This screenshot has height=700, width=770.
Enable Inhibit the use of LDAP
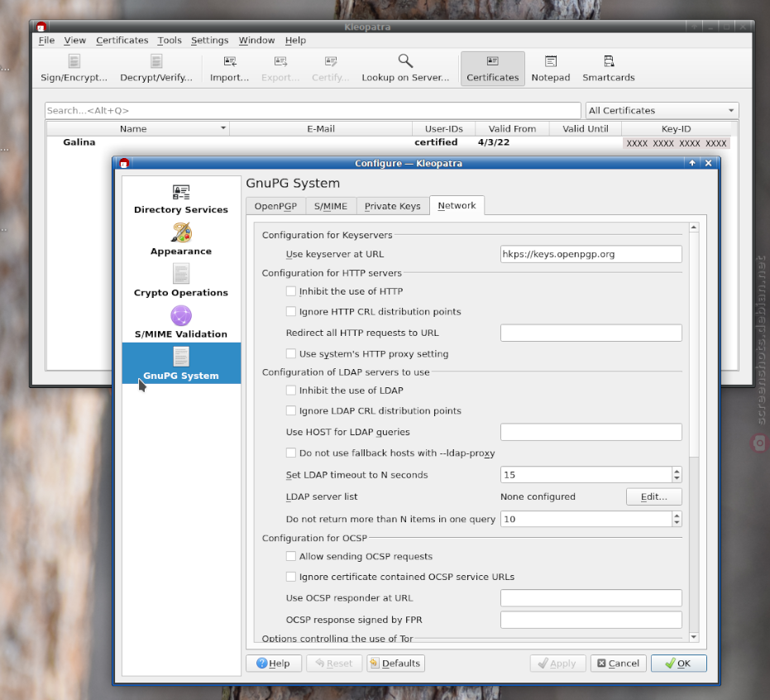(291, 391)
